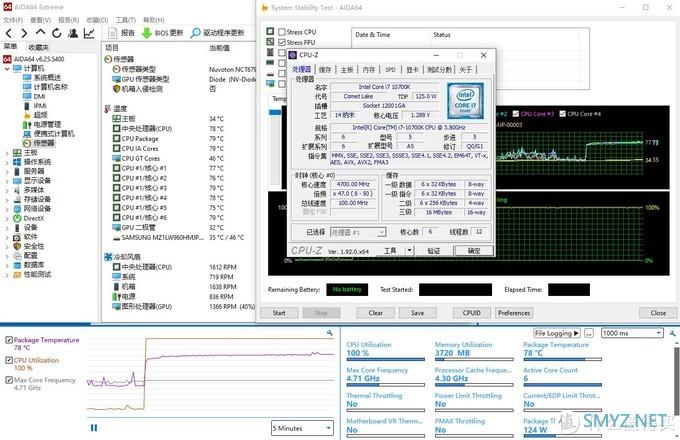Click the BIOS 更新 green arrow button
680x440 pixels.
point(163,33)
